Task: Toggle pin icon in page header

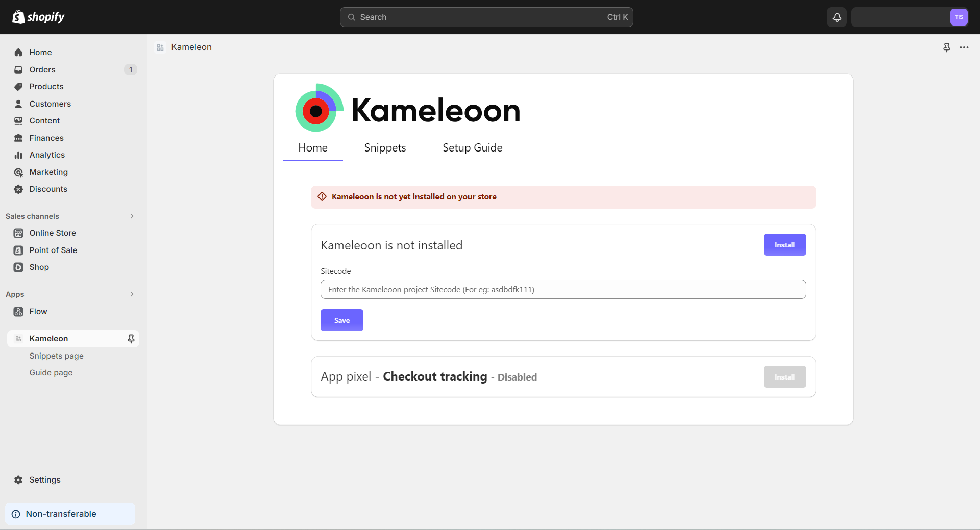Action: coord(946,47)
